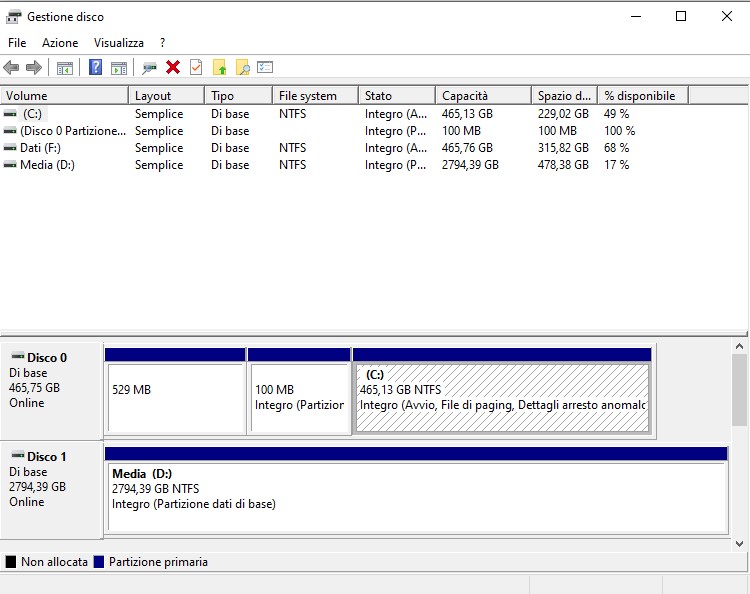
Task: Select the drive icon of Media (D:)
Action: [10, 165]
